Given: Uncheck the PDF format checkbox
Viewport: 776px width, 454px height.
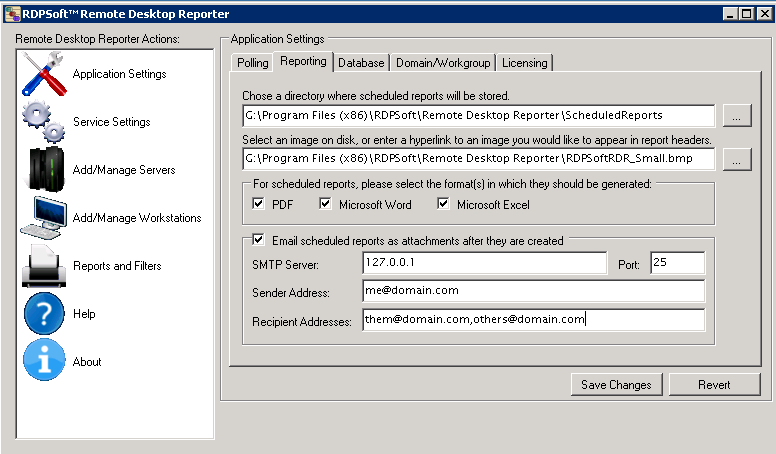Looking at the screenshot, I should pos(258,203).
